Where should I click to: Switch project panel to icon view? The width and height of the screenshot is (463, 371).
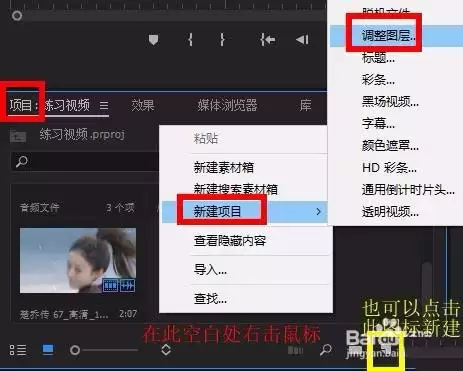pos(48,350)
